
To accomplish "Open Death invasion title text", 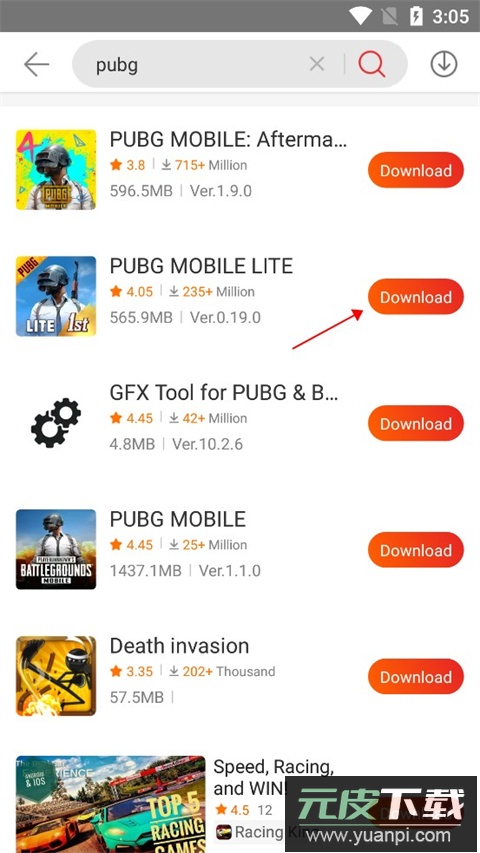I will coord(180,646).
